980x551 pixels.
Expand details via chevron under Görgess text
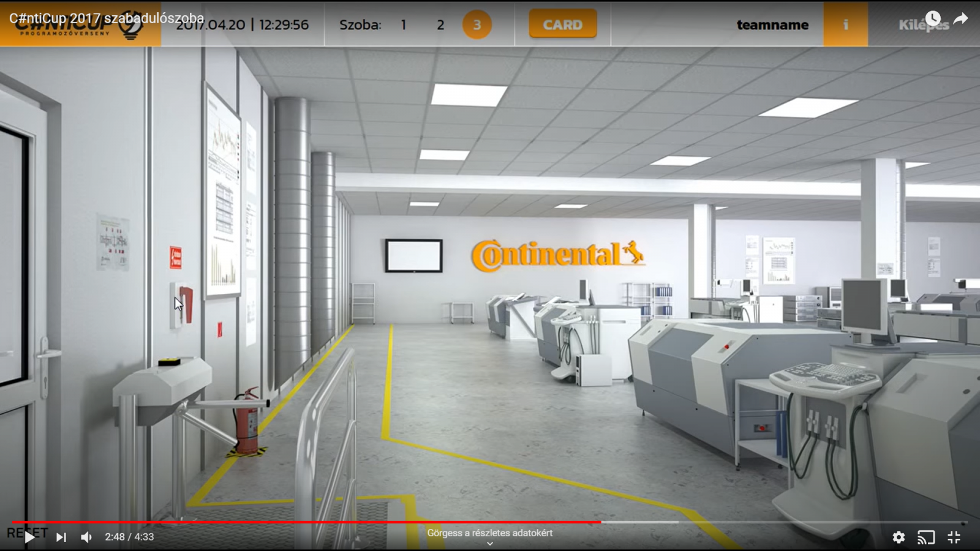[x=490, y=544]
